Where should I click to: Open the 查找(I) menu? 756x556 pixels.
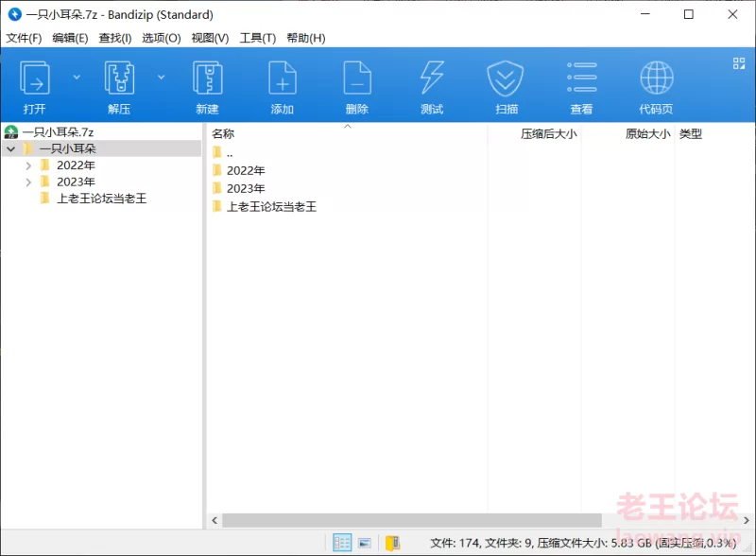click(x=115, y=38)
